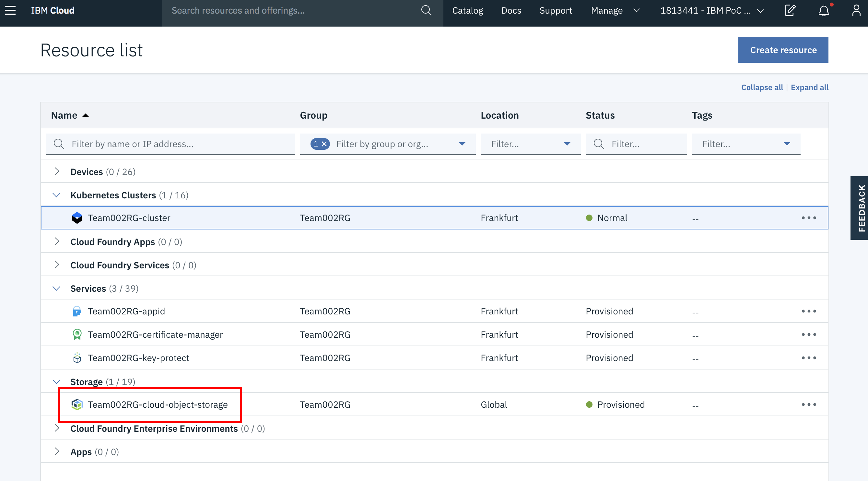Click the IBM Cloud logo
This screenshot has width=868, height=481.
(x=53, y=10)
